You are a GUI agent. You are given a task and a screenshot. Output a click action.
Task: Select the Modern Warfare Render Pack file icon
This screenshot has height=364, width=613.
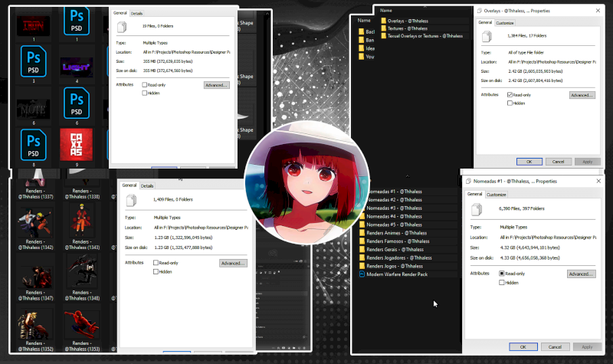(x=363, y=273)
